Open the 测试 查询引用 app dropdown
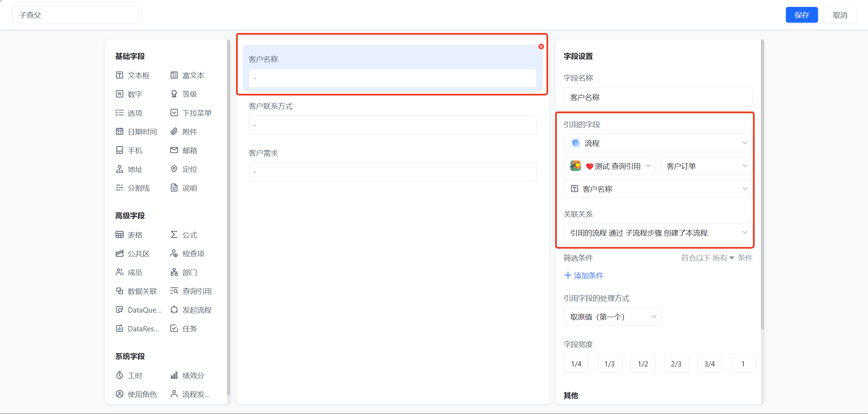 610,166
